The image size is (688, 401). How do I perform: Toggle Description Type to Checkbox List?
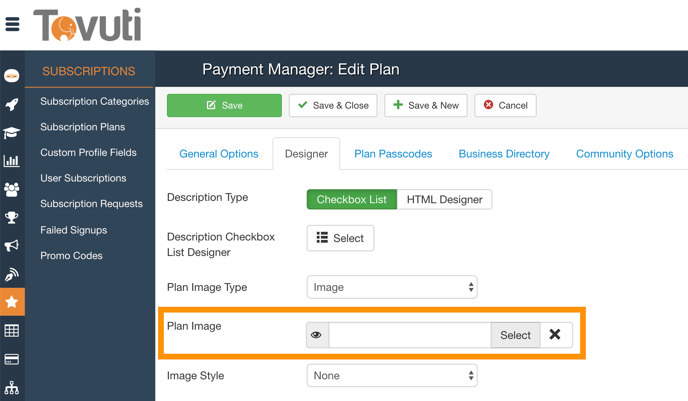351,199
